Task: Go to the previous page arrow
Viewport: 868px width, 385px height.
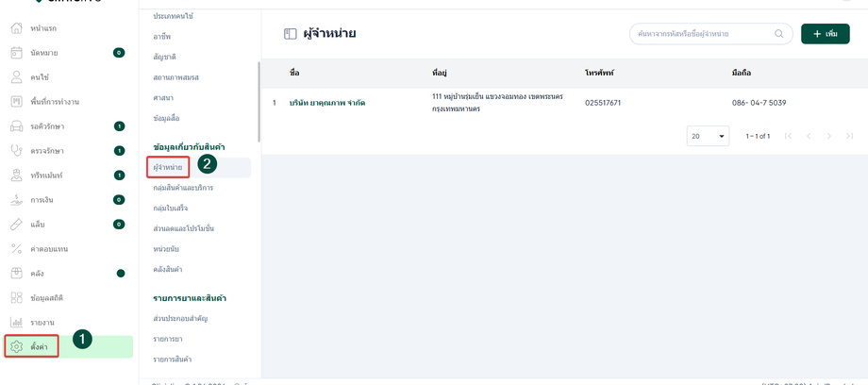Action: [809, 136]
